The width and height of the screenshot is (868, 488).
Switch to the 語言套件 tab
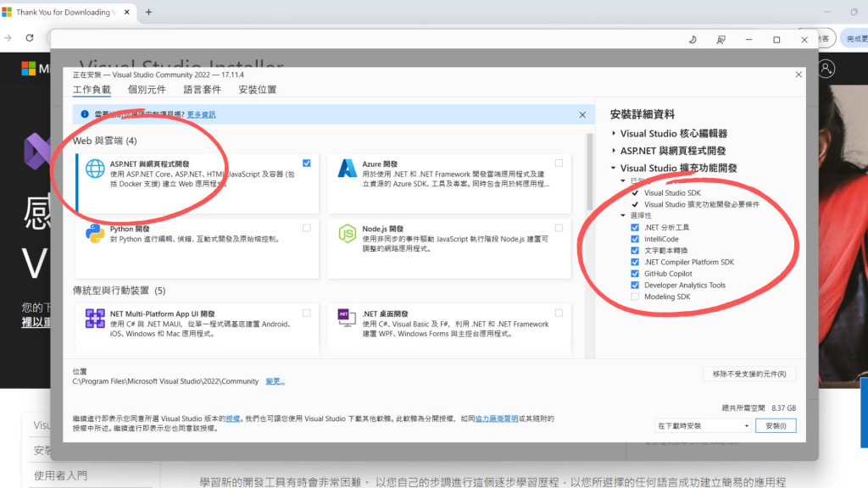pos(202,90)
